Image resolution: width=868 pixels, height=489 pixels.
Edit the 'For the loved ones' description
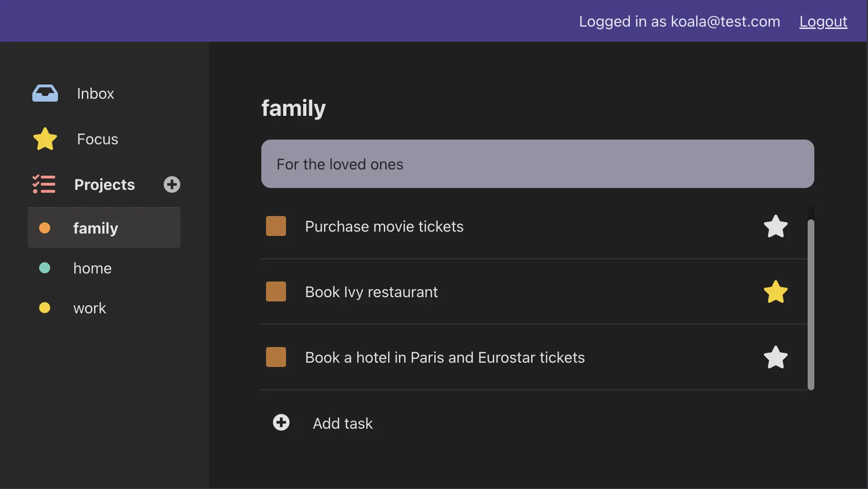pos(537,164)
